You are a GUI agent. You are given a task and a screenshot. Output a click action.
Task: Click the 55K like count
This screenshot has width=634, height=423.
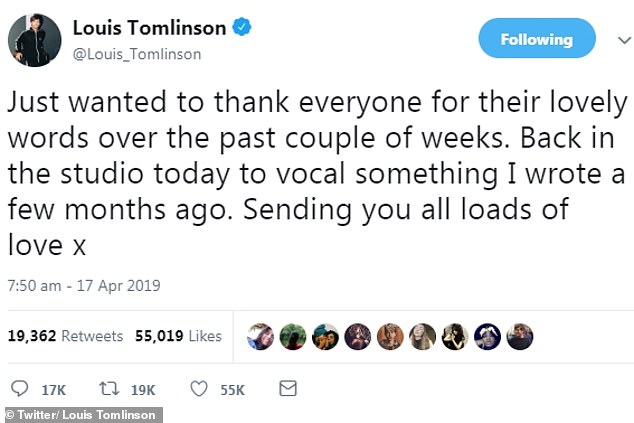click(232, 388)
